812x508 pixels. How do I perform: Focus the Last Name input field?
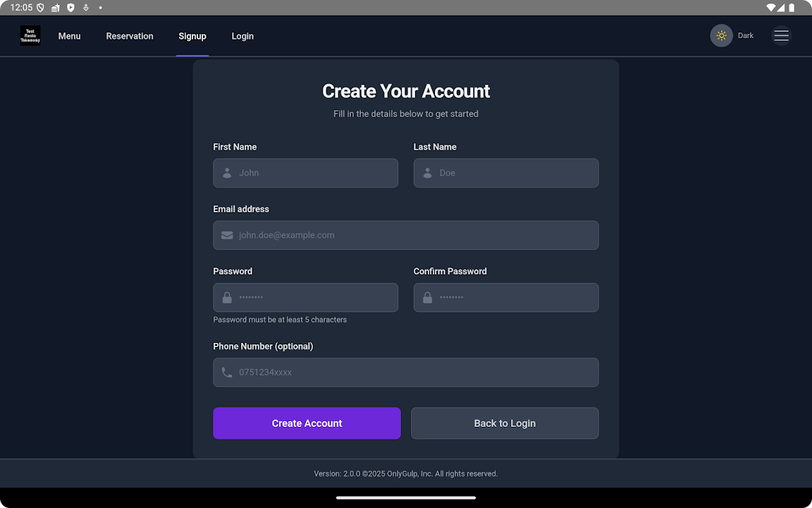(x=515, y=173)
